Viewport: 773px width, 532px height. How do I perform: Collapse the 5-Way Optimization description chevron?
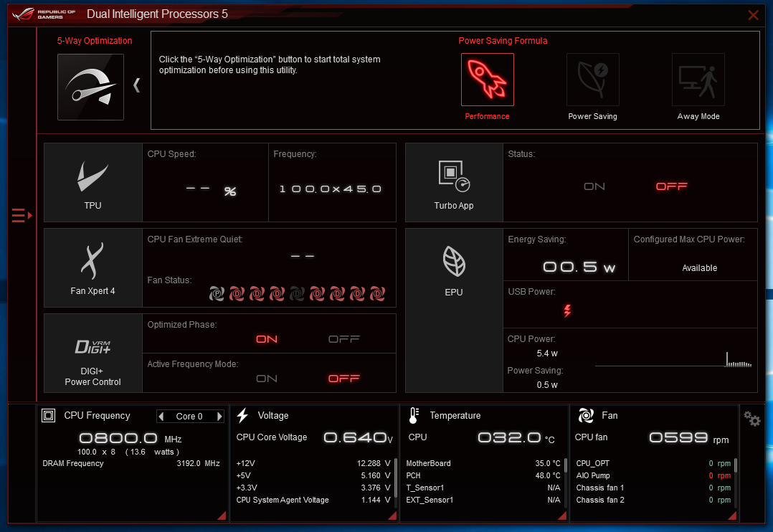136,85
